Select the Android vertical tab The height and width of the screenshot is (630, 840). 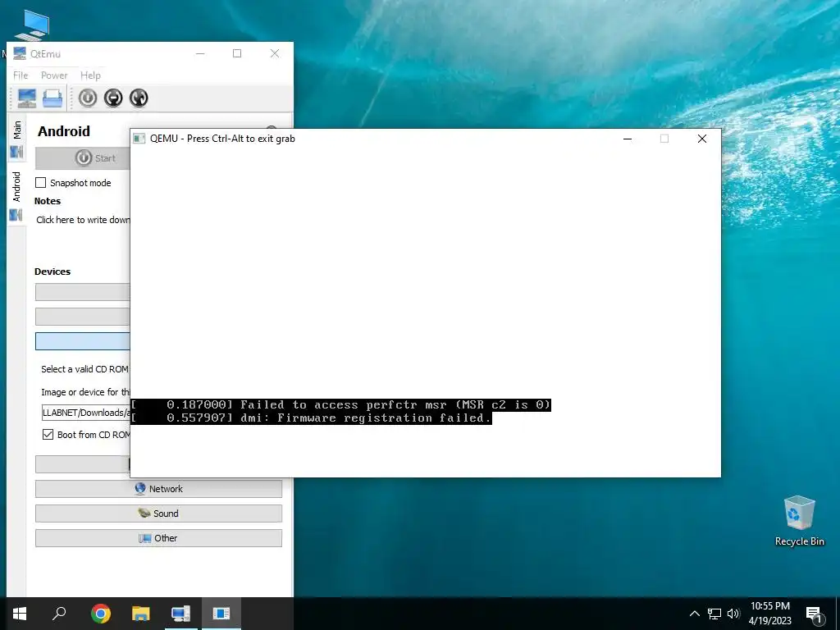tap(16, 195)
